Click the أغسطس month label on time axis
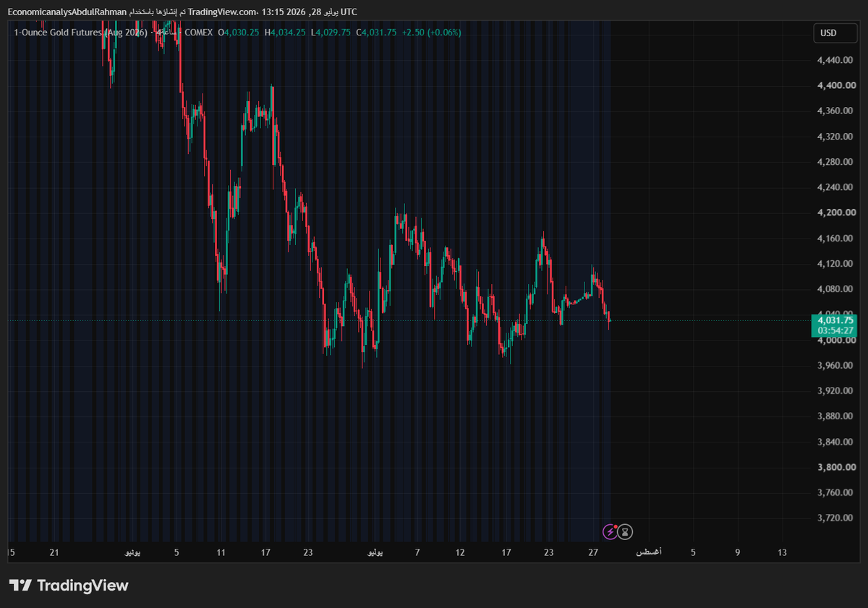868x608 pixels. coord(648,552)
